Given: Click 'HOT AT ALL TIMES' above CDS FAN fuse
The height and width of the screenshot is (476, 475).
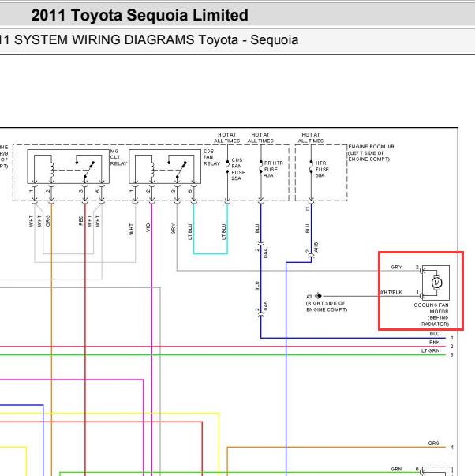Looking at the screenshot, I should (x=226, y=137).
